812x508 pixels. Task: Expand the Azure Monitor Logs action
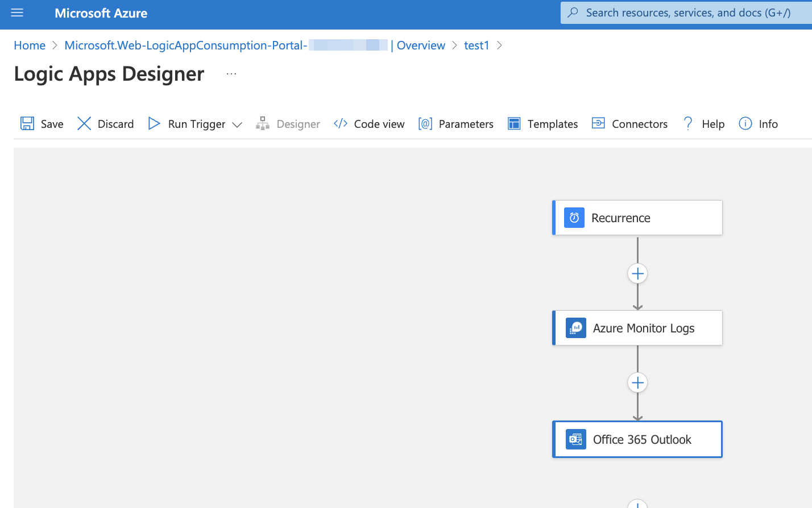(637, 328)
